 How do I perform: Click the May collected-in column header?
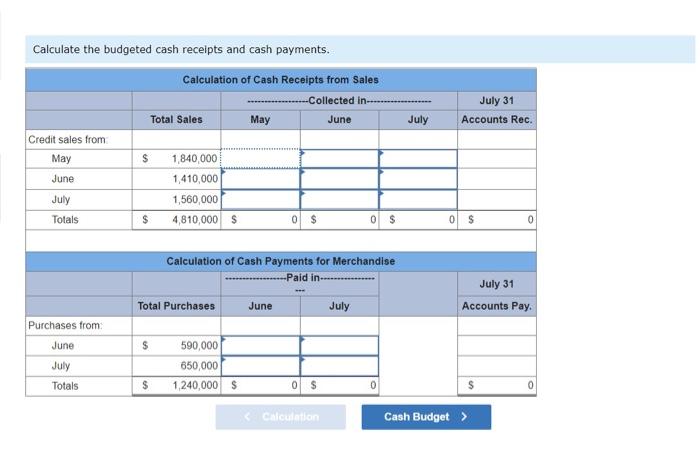click(x=260, y=120)
